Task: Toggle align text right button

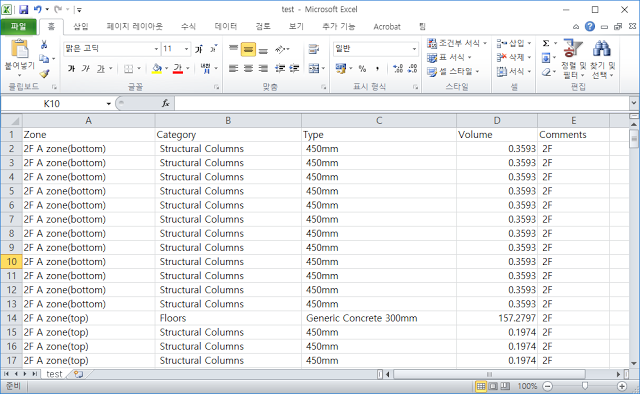Action: [x=263, y=68]
